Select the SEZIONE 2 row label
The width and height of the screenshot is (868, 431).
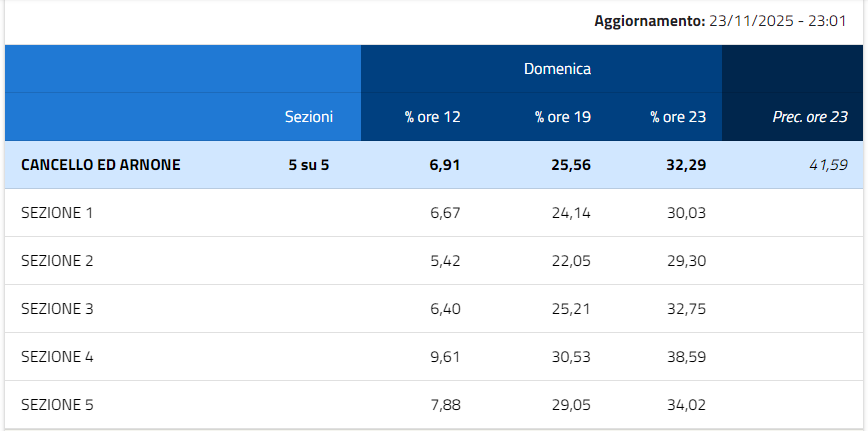click(57, 261)
